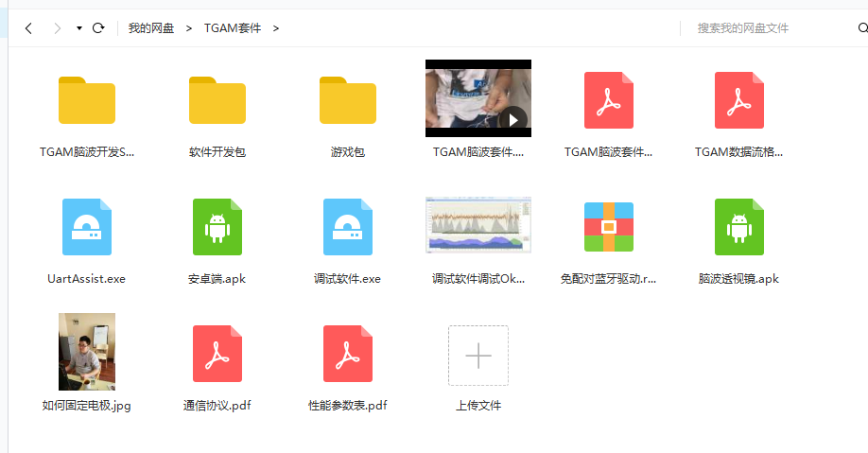
Task: Open the navigation history dropdown arrow
Action: coord(79,28)
